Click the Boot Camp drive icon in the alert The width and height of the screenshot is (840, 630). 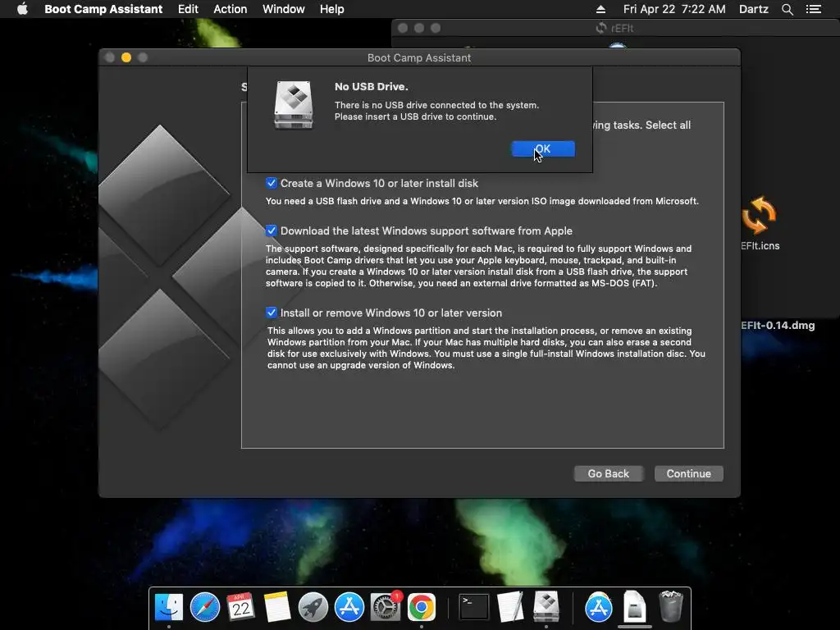click(294, 105)
